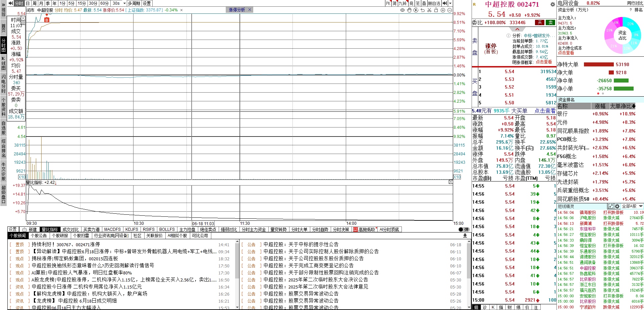Viewport: 644px width, 310px height.
Task: Close the 涨停分析 tab
Action: coord(250,10)
